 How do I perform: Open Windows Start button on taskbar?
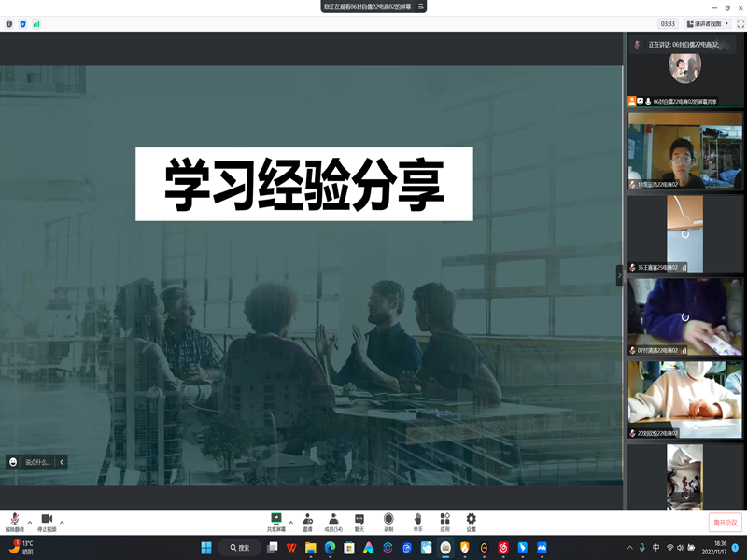206,548
